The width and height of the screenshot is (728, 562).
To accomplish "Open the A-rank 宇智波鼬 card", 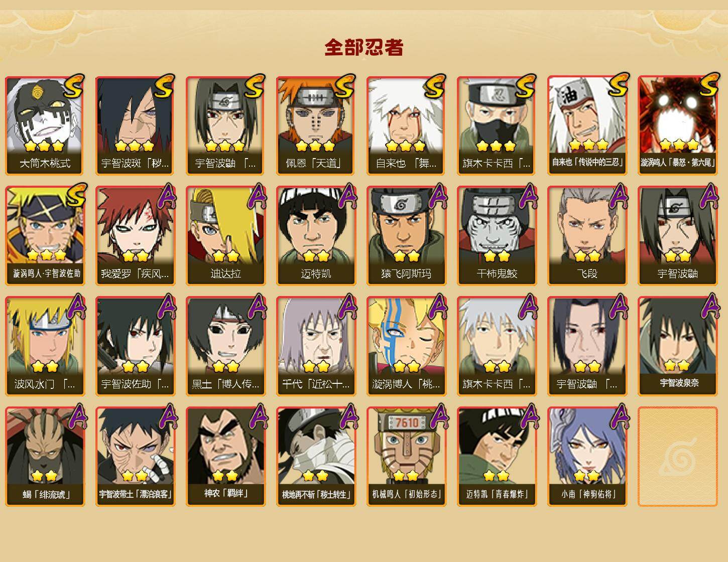I will (x=678, y=236).
